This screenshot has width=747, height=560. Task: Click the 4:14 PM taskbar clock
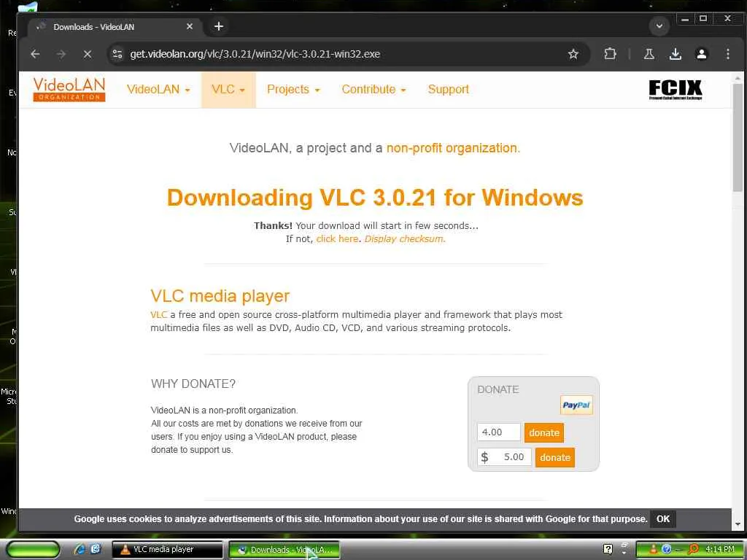(720, 550)
